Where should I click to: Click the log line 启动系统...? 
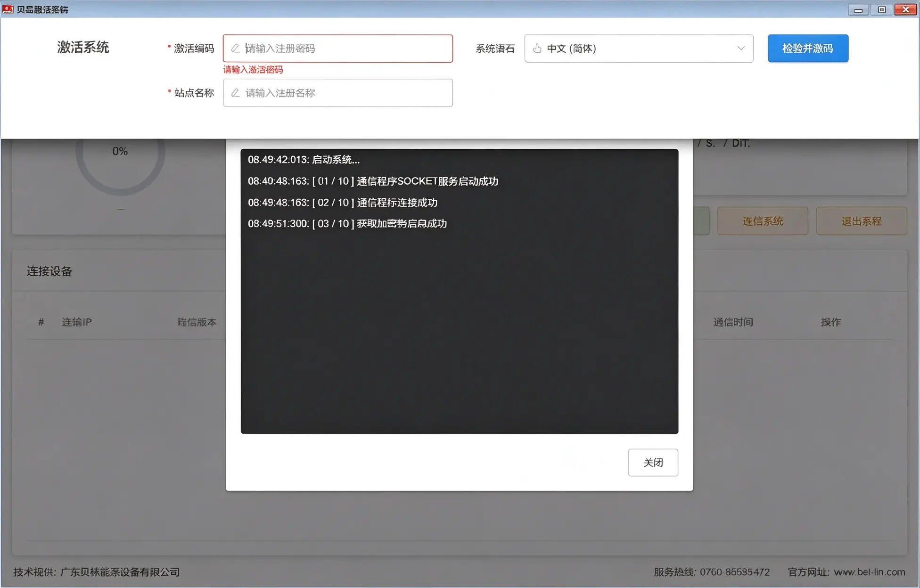pyautogui.click(x=304, y=160)
